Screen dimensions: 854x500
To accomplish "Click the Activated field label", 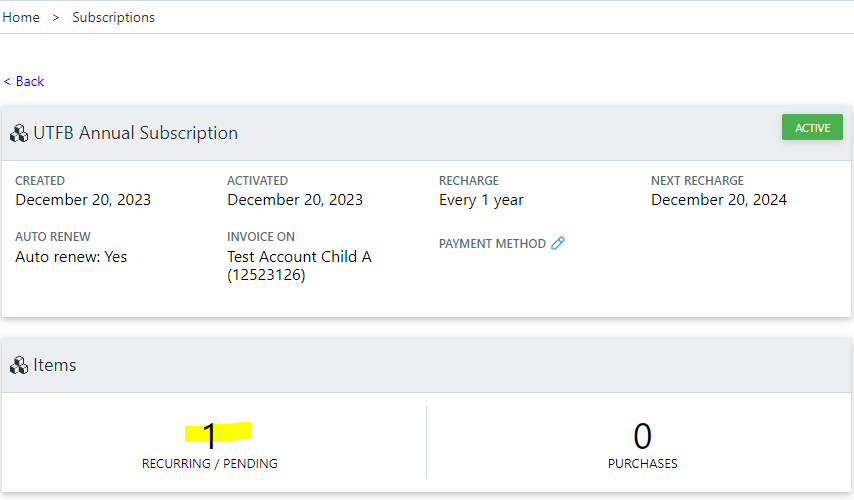I will tap(257, 181).
